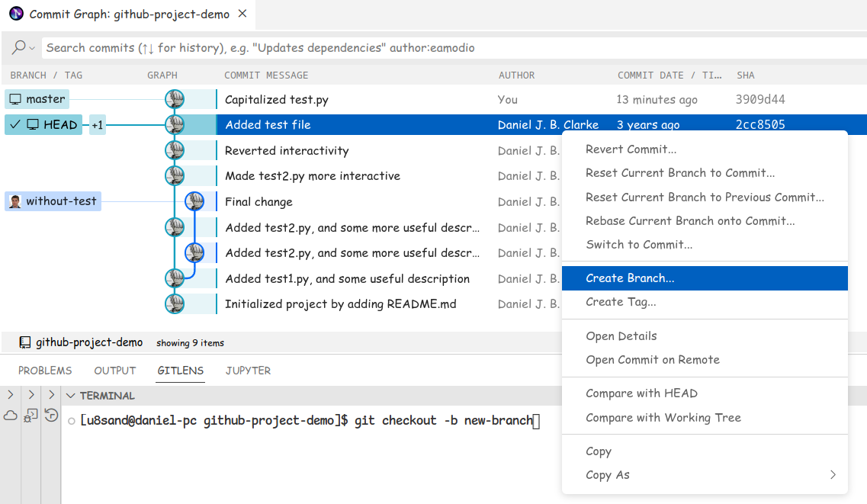Click the master branch label
Viewport: 867px width, 504px height.
click(x=37, y=99)
